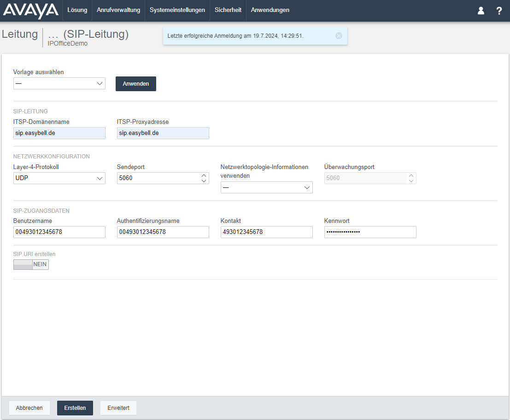The height and width of the screenshot is (420, 510).
Task: Open the Lösung menu
Action: [77, 10]
